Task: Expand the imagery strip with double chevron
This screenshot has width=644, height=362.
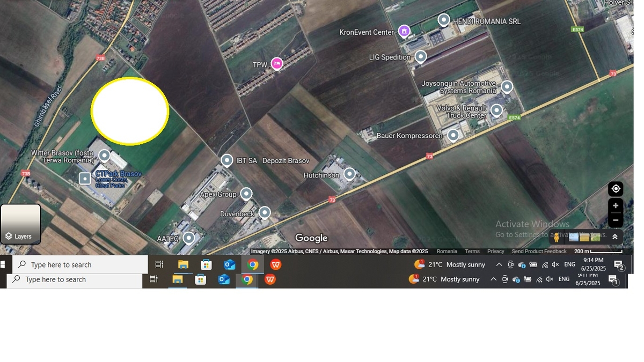Action: (x=615, y=237)
